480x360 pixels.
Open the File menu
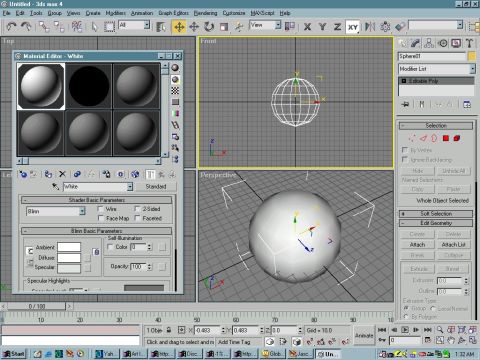click(7, 13)
